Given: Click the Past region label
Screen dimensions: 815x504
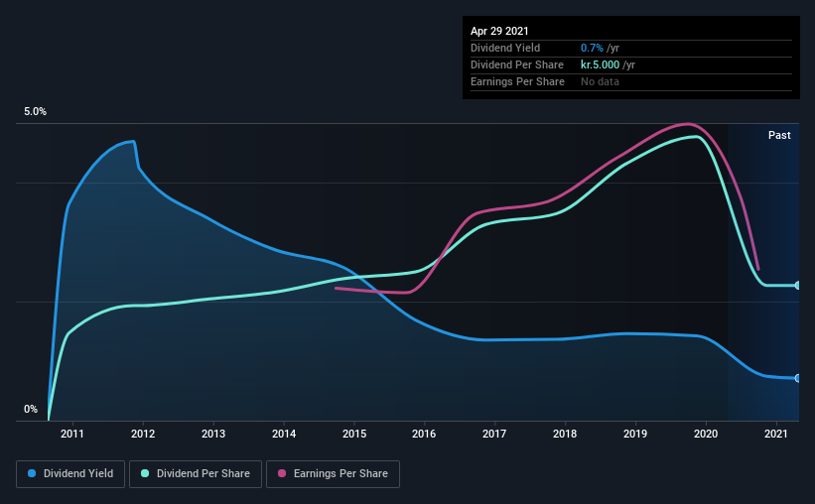Looking at the screenshot, I should coord(779,136).
